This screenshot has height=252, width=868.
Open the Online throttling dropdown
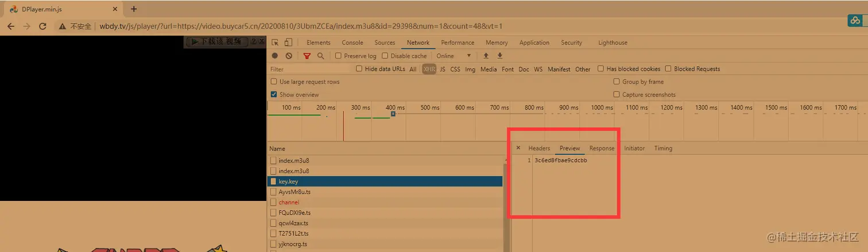[x=454, y=56]
